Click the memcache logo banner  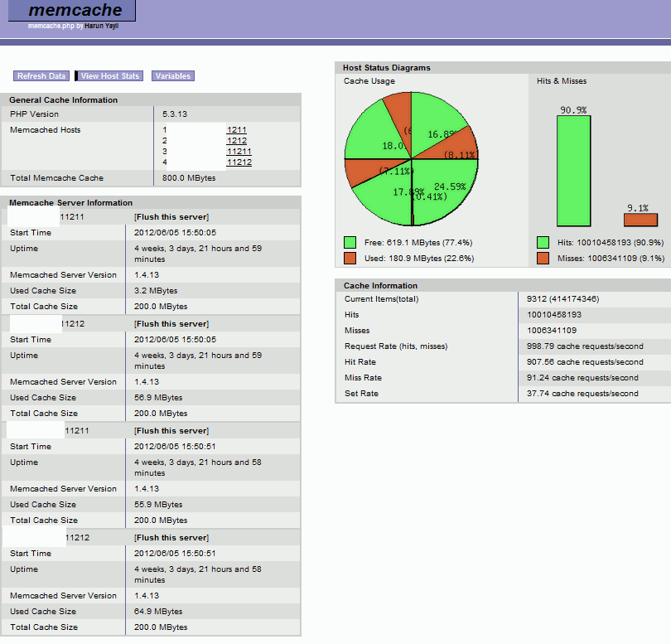[x=71, y=10]
